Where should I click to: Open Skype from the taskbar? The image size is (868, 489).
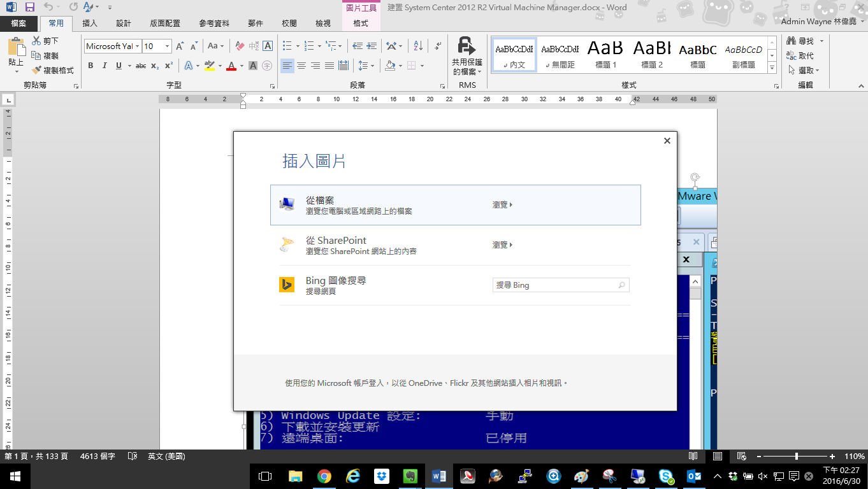(x=667, y=476)
